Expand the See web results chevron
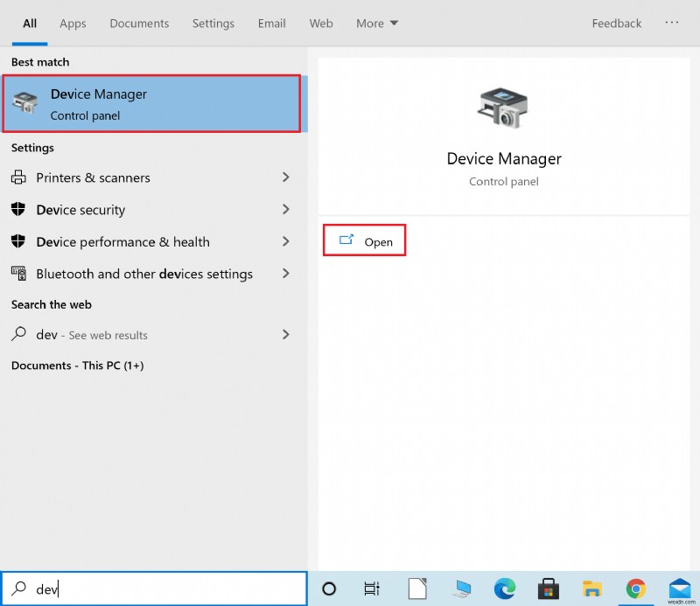Screen dimensions: 700x606 (284, 334)
